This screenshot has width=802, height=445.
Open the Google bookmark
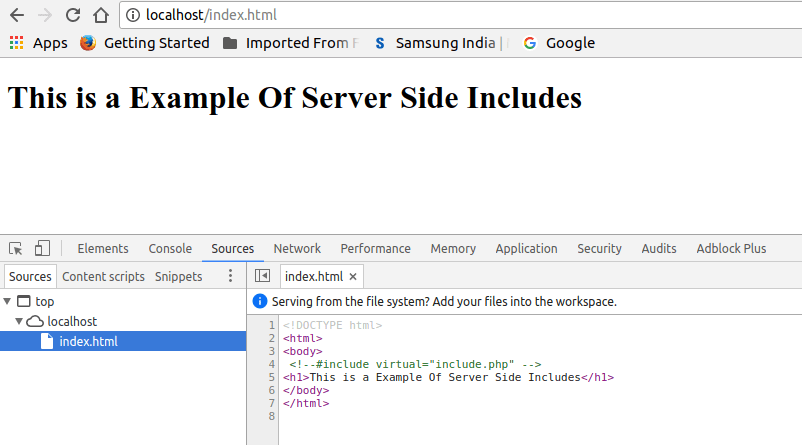point(570,43)
